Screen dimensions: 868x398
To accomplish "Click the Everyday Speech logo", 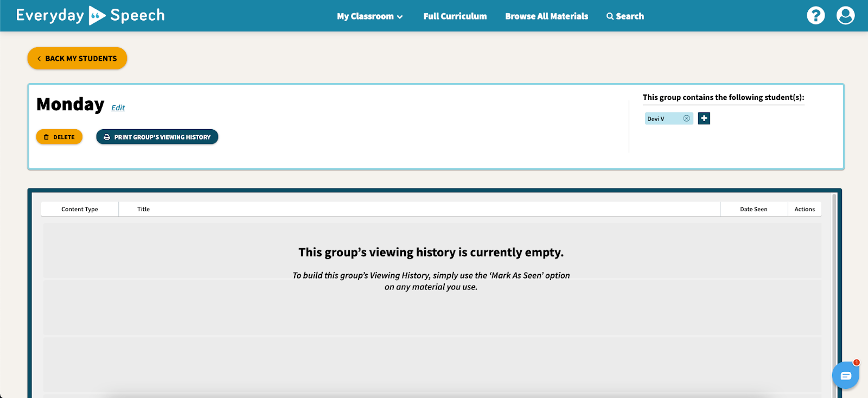I will 91,15.
